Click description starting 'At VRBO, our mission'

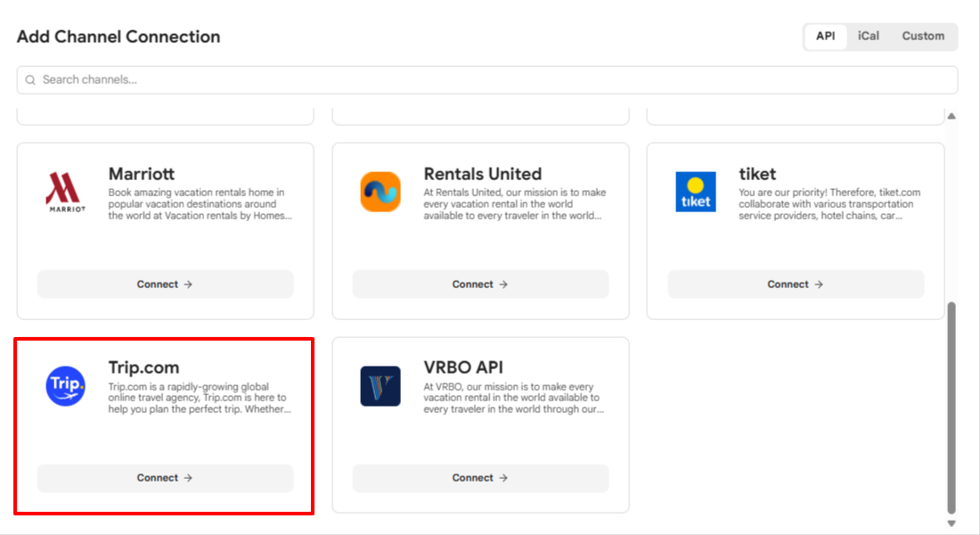click(x=514, y=398)
